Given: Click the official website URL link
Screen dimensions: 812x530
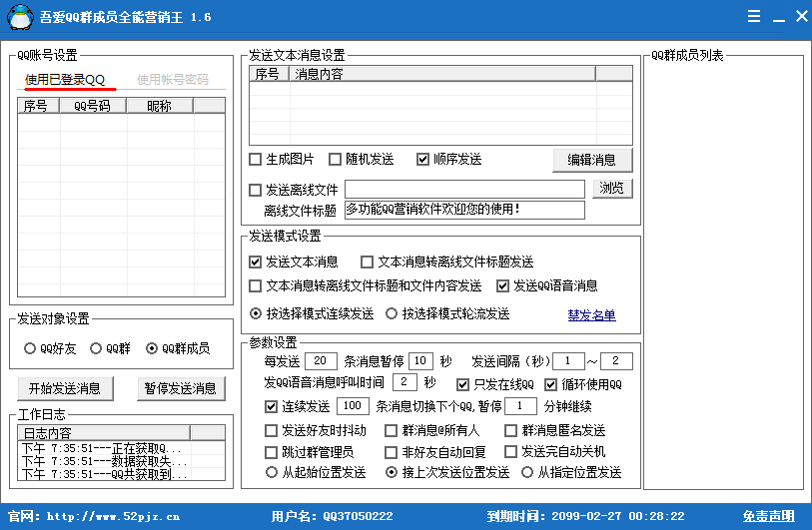Looking at the screenshot, I should (114, 516).
